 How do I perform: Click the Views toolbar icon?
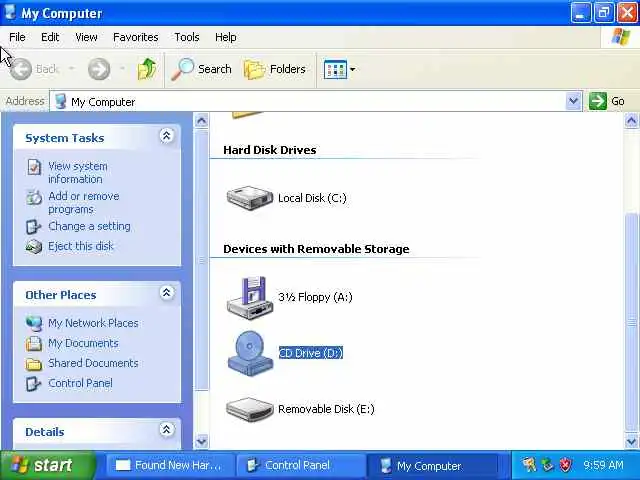335,69
